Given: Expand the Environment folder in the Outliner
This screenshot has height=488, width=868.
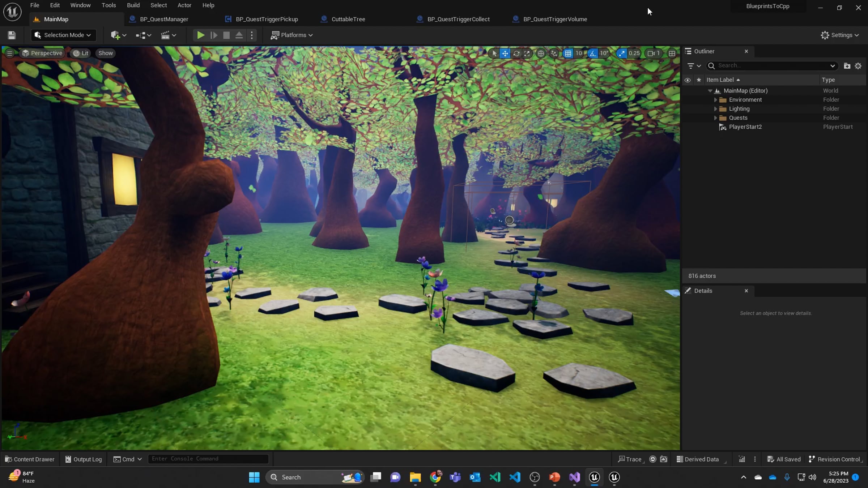Looking at the screenshot, I should pyautogui.click(x=715, y=100).
